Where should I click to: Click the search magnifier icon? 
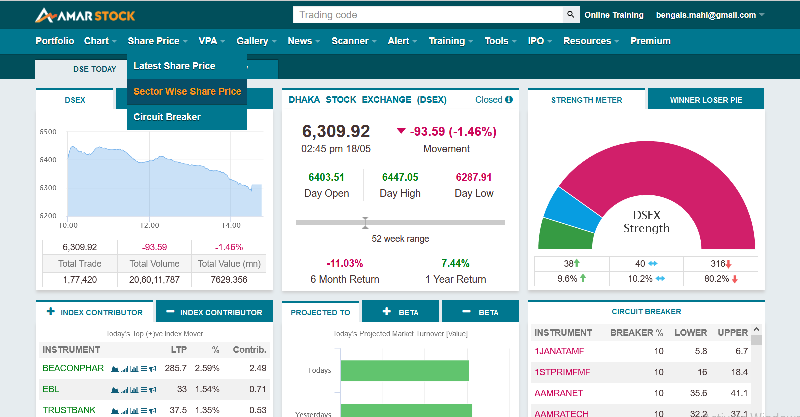tap(570, 14)
